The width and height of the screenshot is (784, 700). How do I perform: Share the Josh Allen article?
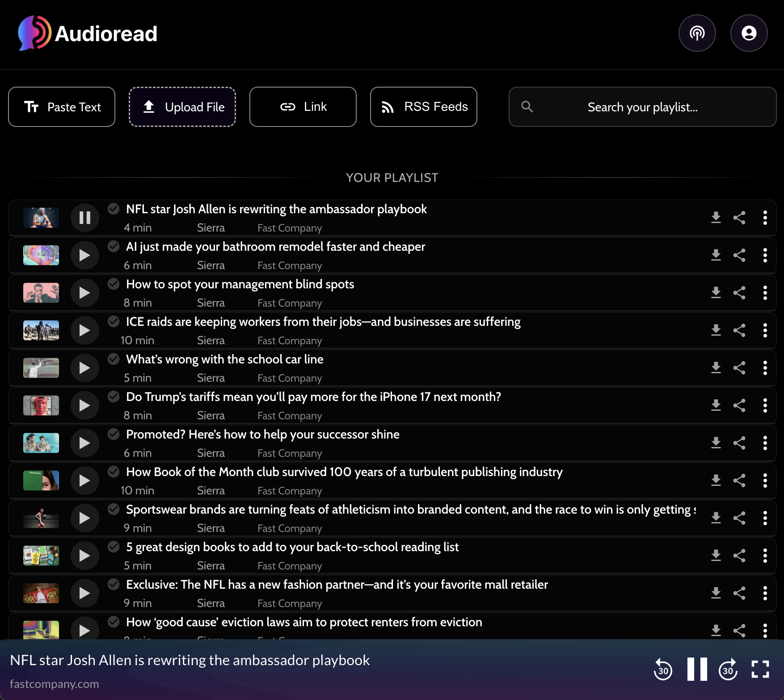click(x=739, y=218)
